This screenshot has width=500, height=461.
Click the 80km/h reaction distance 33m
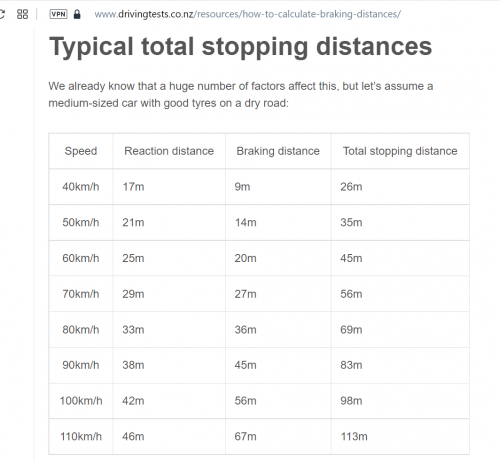coord(169,330)
